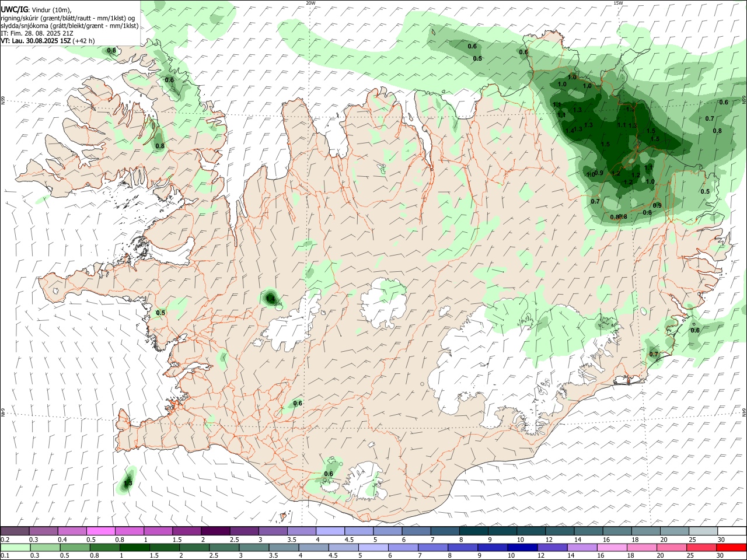Pick the bright pink swatch at 0.5
The height and width of the screenshot is (560, 747).
click(100, 531)
